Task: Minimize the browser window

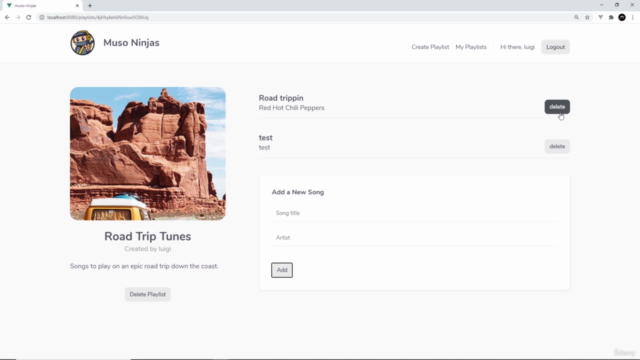Action: point(601,5)
